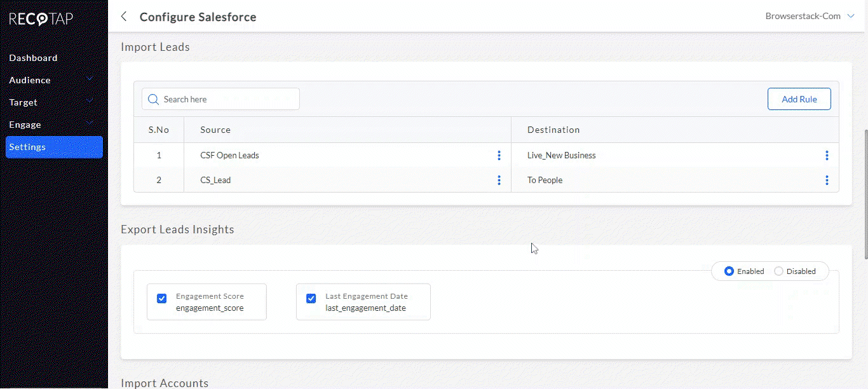
Task: Select the Disabled radio button
Action: tap(778, 271)
